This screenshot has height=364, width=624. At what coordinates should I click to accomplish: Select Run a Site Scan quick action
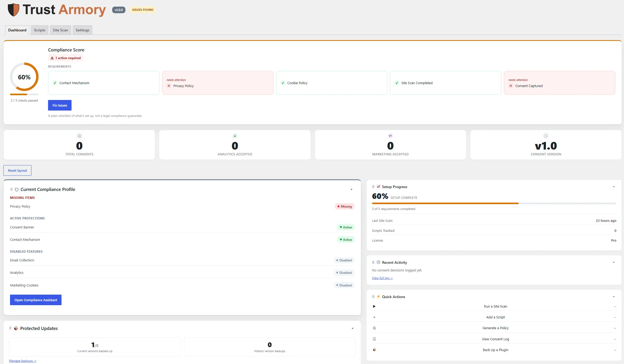point(494,306)
